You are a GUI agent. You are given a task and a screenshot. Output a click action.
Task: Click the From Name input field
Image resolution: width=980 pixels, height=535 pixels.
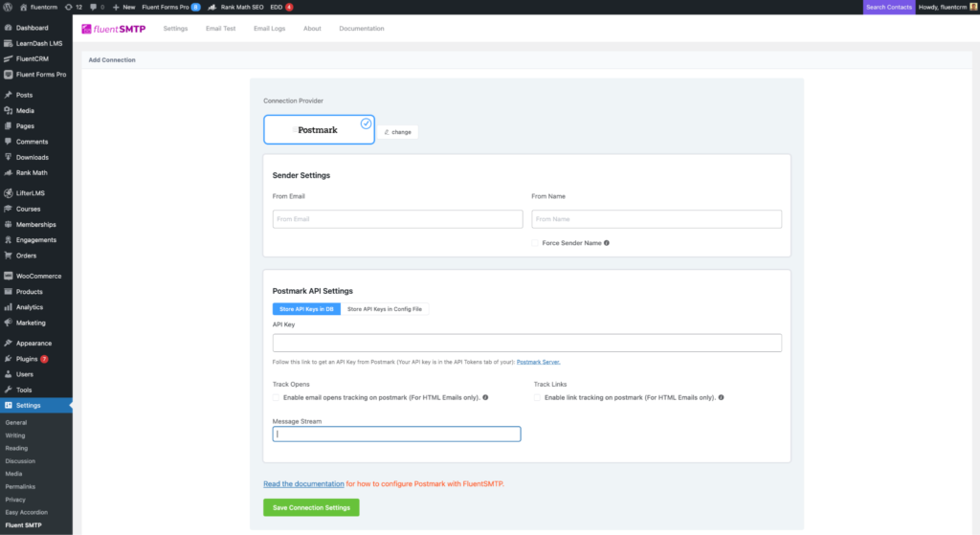tap(657, 219)
